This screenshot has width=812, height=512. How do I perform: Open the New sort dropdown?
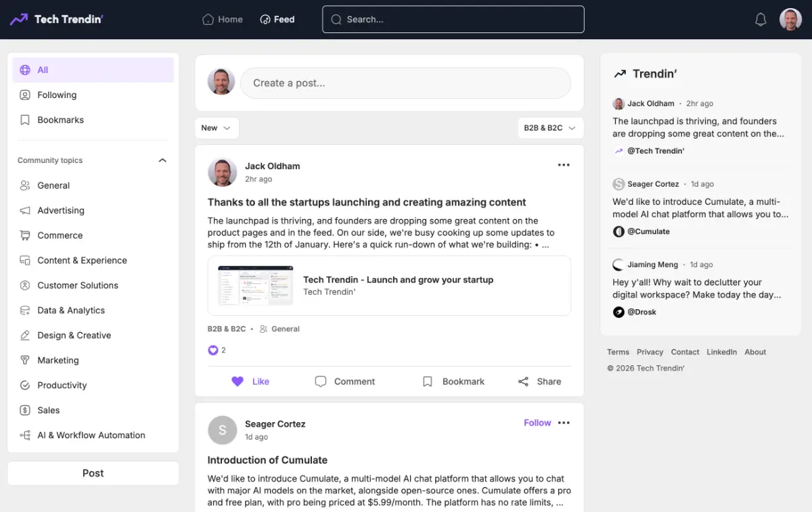coord(217,128)
